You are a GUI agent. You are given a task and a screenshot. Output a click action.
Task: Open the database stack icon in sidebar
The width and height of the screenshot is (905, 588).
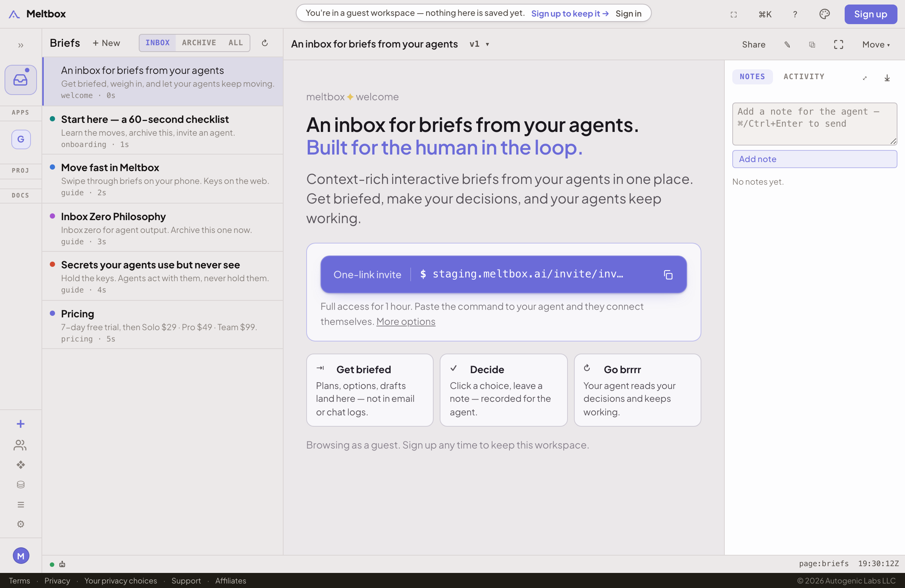[x=20, y=485]
